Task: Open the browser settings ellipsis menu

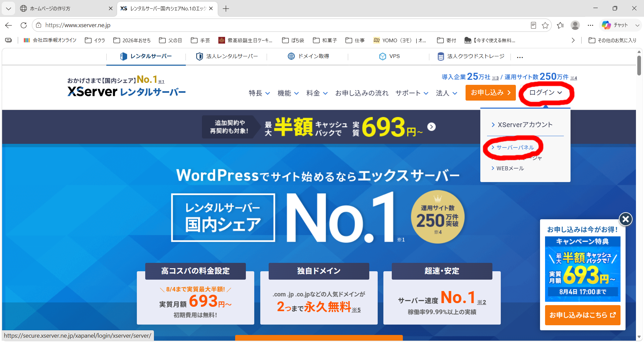Action: (590, 25)
